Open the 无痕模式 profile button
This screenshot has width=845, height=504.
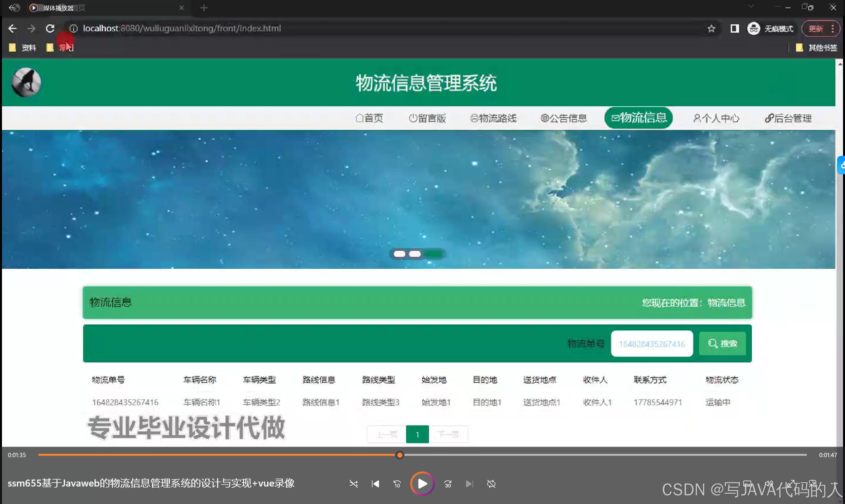(x=770, y=28)
